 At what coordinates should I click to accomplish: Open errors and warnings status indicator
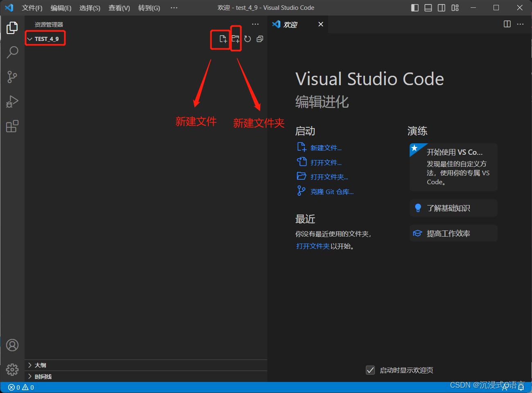(x=21, y=387)
